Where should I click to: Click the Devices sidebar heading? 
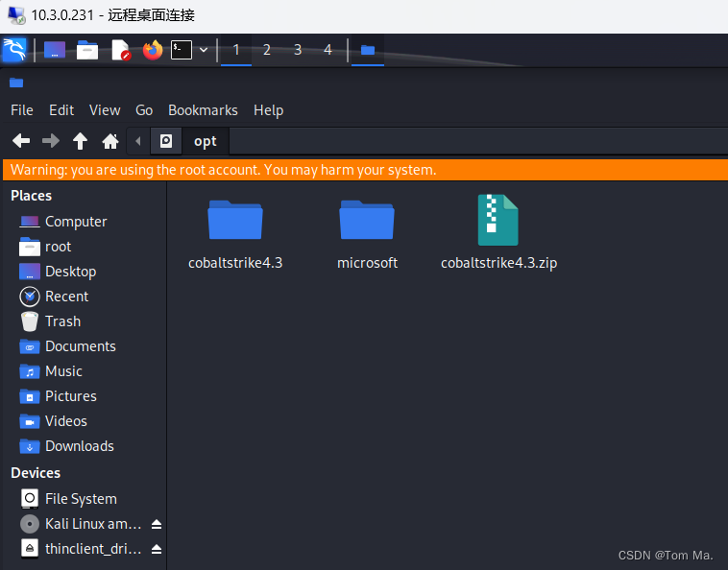pos(36,473)
